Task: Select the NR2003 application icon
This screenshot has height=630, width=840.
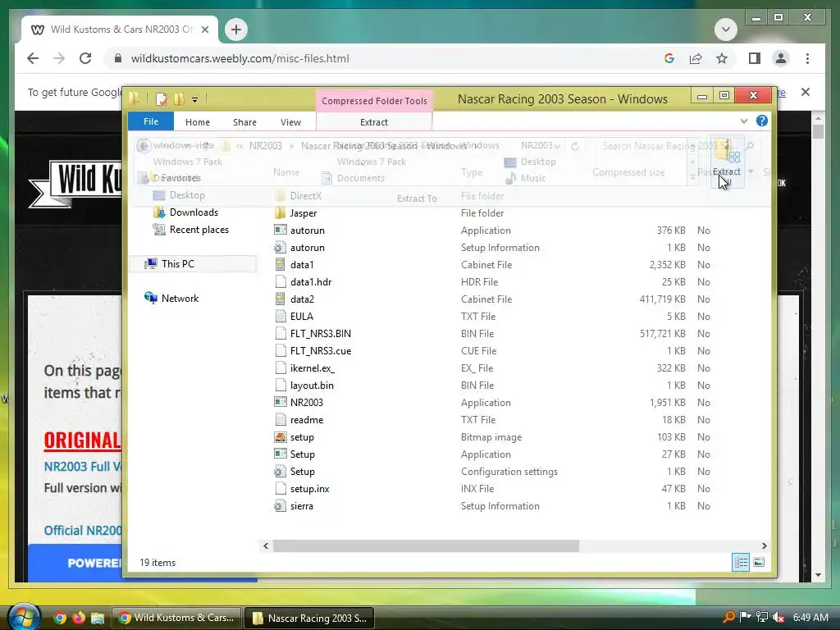Action: click(x=281, y=402)
